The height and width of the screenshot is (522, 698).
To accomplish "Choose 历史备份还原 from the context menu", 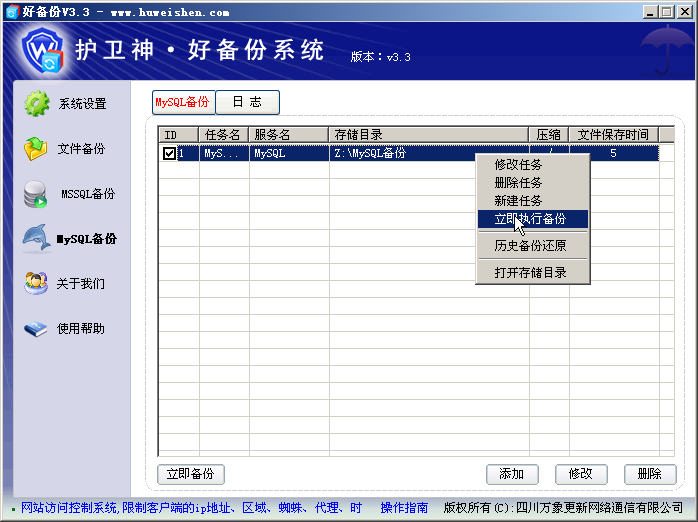I will coord(533,246).
